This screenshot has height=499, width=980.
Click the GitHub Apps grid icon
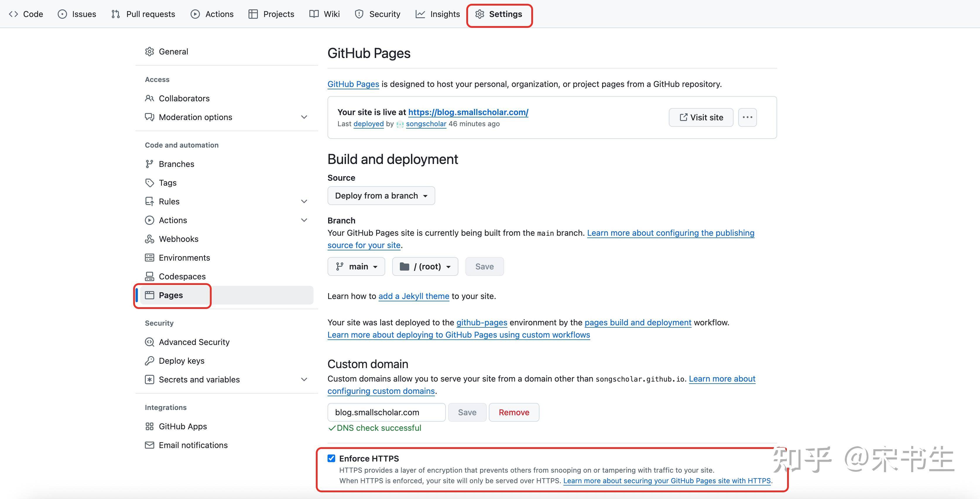(x=150, y=426)
